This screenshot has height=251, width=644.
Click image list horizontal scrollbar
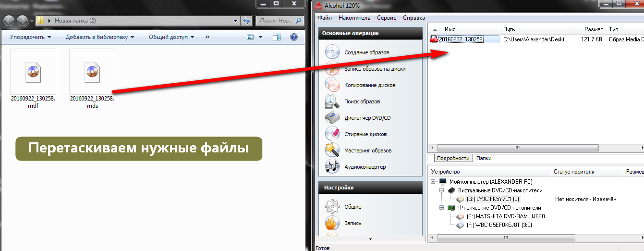pos(518,147)
